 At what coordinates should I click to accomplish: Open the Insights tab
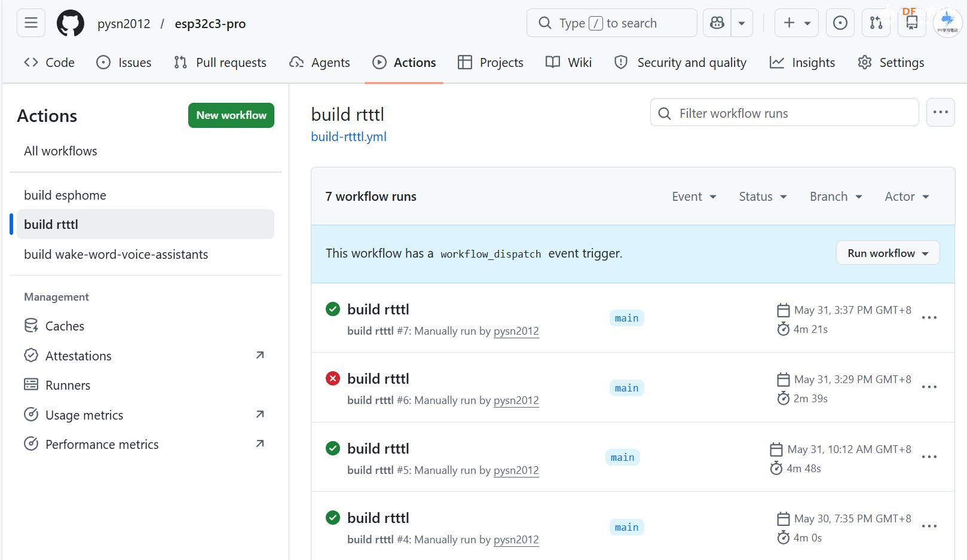[x=802, y=62]
